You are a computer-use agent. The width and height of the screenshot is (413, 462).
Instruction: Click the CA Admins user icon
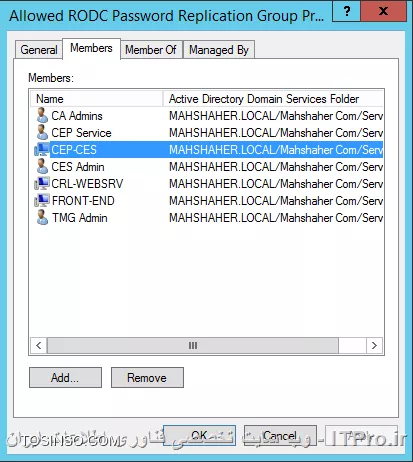coord(42,115)
